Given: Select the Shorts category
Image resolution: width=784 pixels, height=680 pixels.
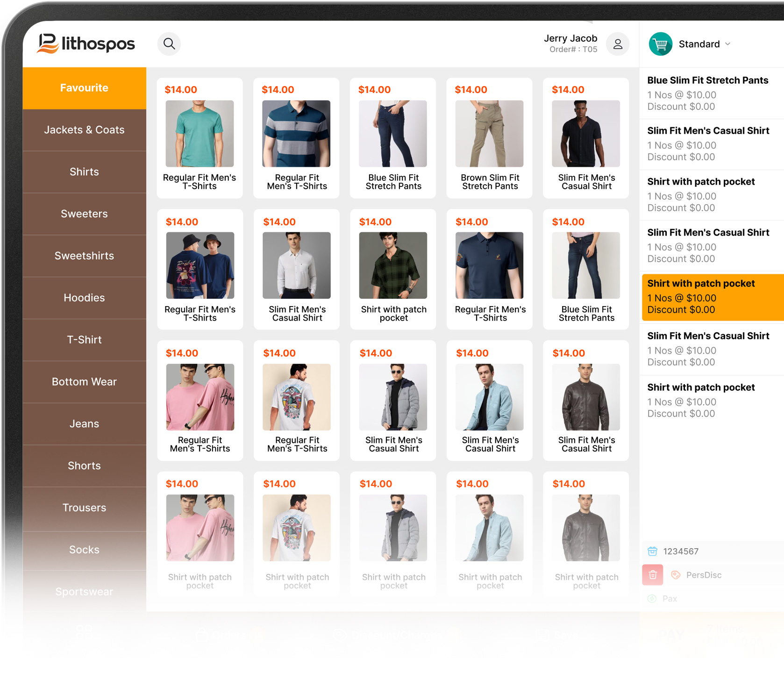Looking at the screenshot, I should (84, 466).
